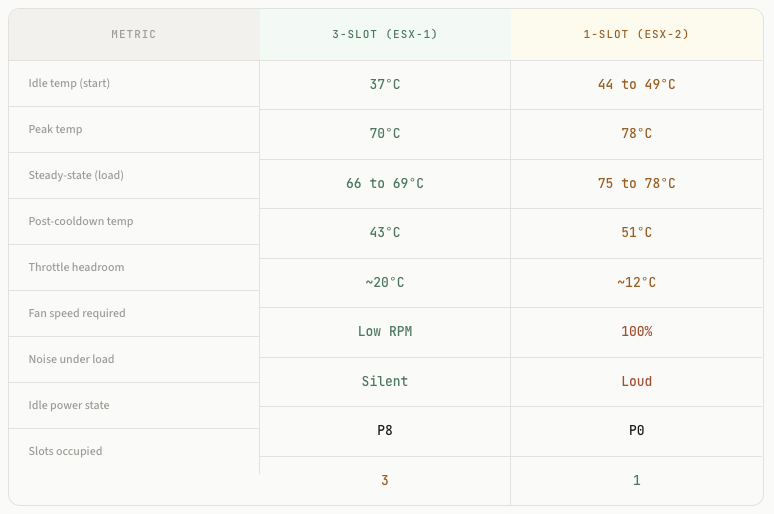The image size is (774, 514).
Task: Click the 43°C cell
Action: click(385, 233)
